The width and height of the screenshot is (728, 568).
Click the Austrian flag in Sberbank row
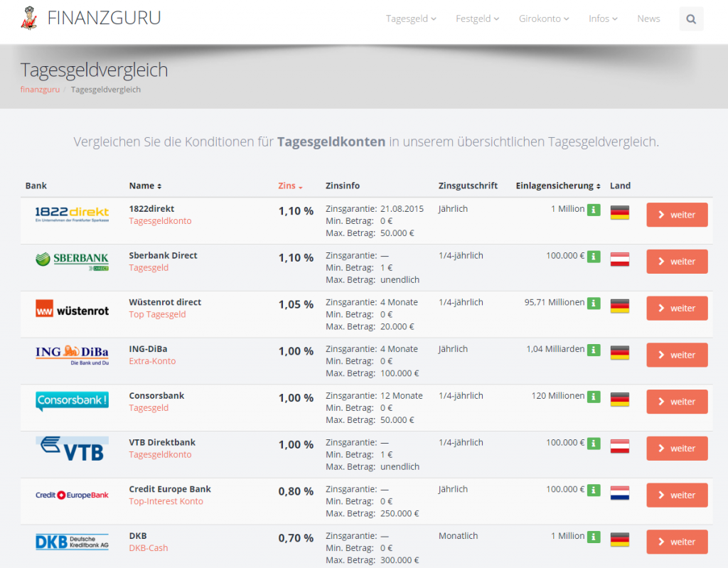pyautogui.click(x=620, y=259)
